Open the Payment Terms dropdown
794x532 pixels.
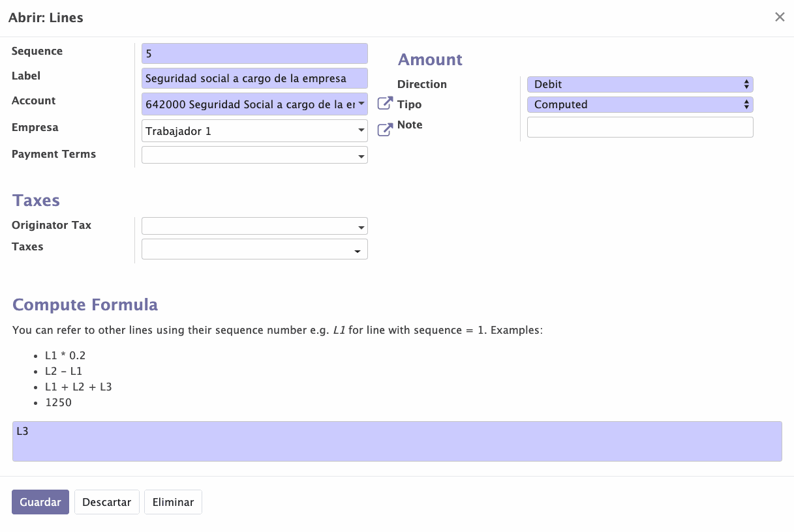(254, 155)
